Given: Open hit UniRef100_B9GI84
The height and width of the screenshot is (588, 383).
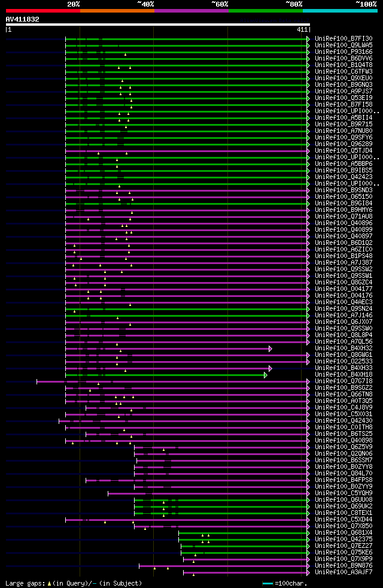Looking at the screenshot, I should coord(344,204).
